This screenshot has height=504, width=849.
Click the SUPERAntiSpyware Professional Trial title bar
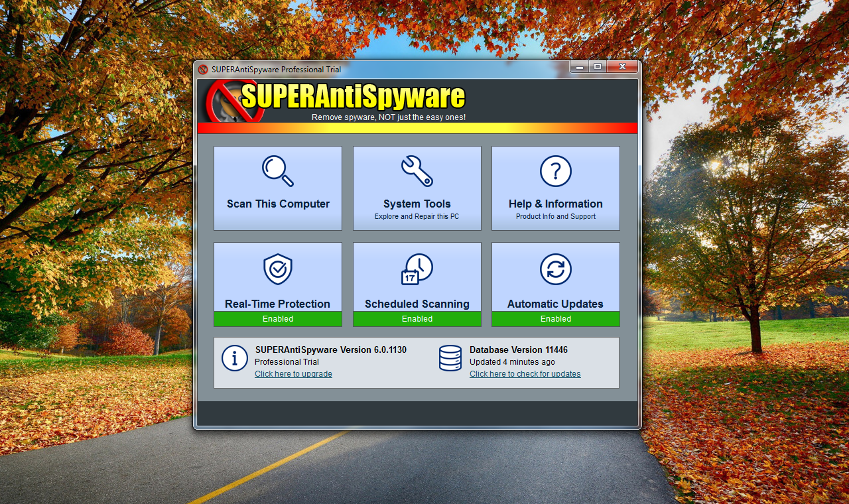pyautogui.click(x=398, y=70)
